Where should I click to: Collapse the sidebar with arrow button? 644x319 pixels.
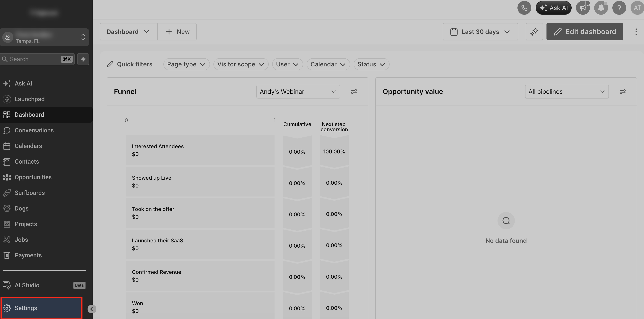(x=92, y=309)
